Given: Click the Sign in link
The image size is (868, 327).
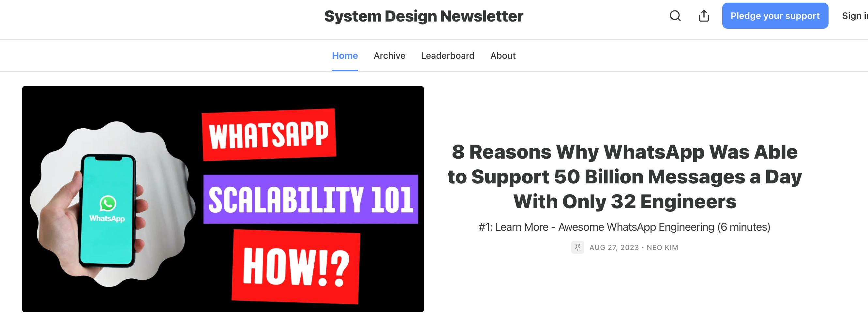Looking at the screenshot, I should click(855, 16).
